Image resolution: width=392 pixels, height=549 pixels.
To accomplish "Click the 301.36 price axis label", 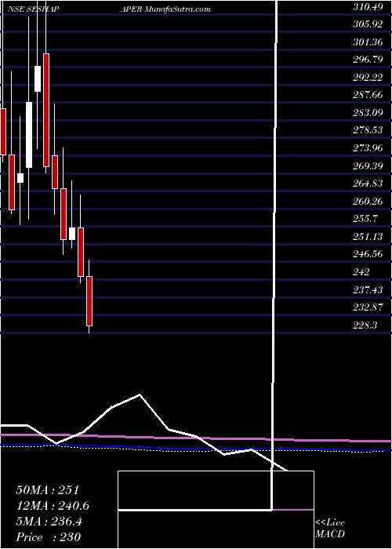I will point(367,42).
